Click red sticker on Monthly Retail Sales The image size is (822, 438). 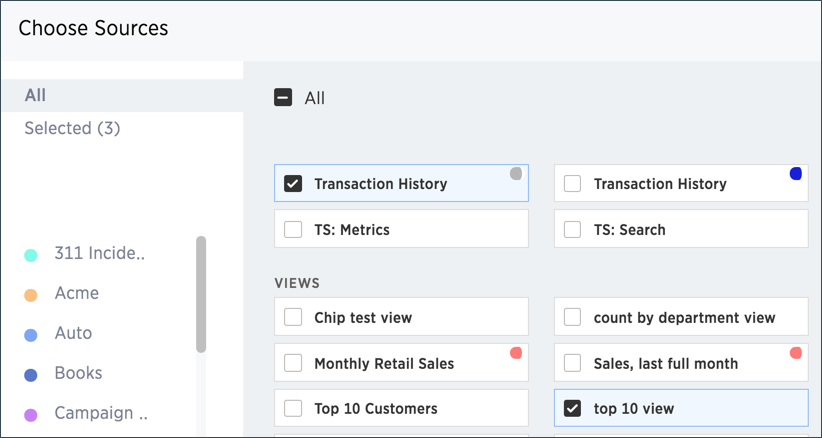tap(516, 353)
